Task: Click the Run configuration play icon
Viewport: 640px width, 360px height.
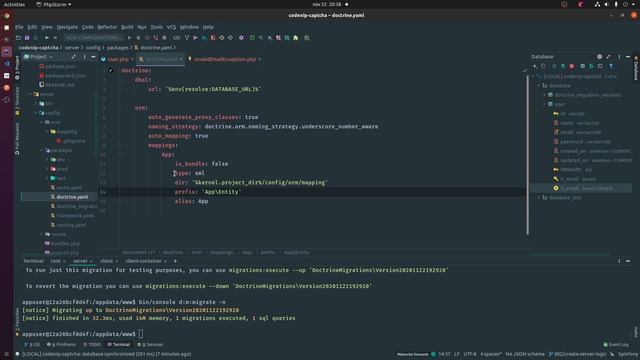Action: click(x=129, y=38)
